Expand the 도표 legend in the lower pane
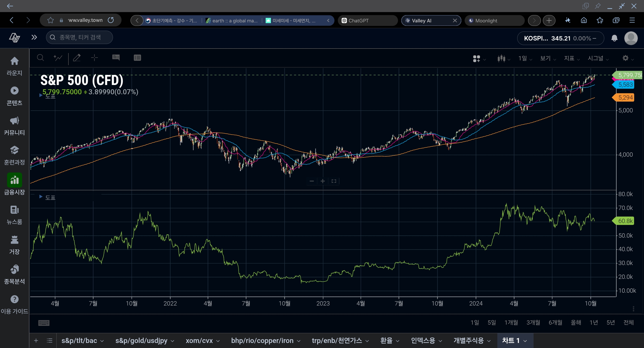Viewport: 644px width, 348px height. pyautogui.click(x=47, y=198)
